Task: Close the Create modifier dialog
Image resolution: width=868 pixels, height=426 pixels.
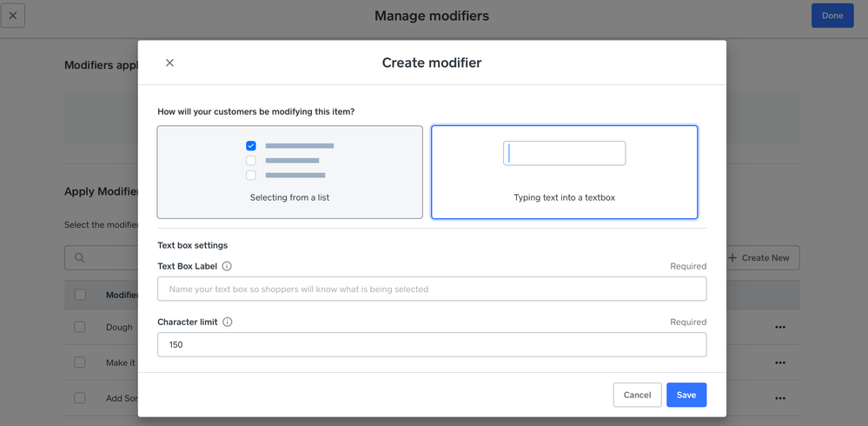Action: point(169,63)
